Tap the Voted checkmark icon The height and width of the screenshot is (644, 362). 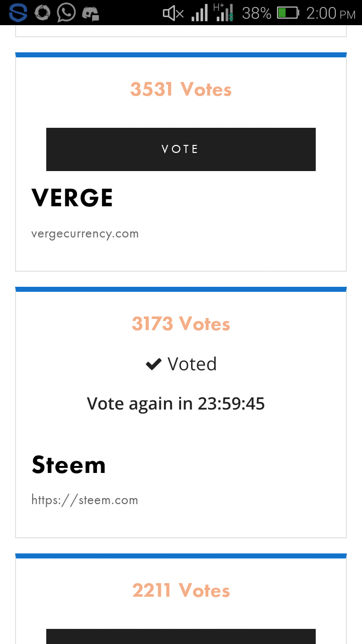tap(153, 364)
